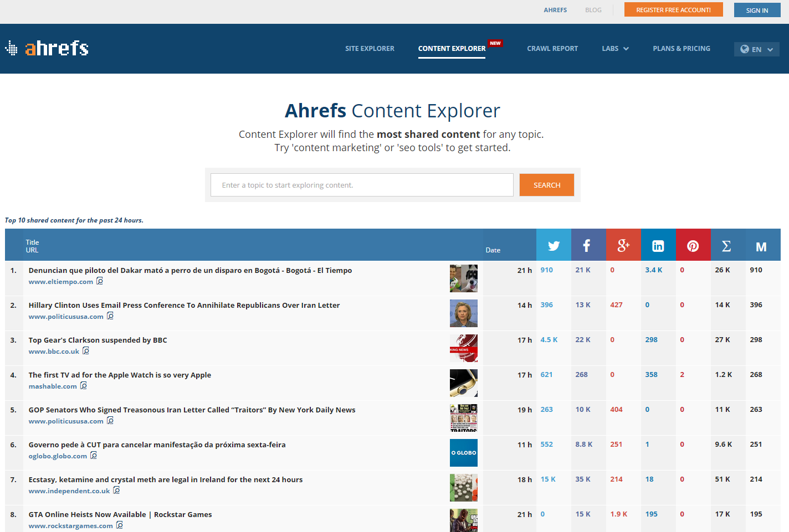Screen dimensions: 789x532
Task: Sort by total shares sigma icon
Action: tap(726, 246)
